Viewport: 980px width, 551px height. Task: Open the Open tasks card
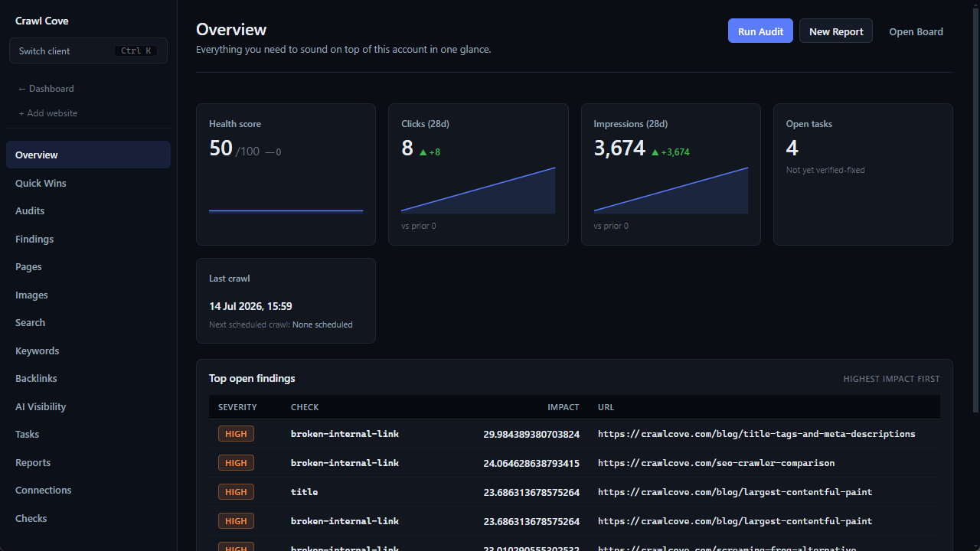pyautogui.click(x=863, y=174)
